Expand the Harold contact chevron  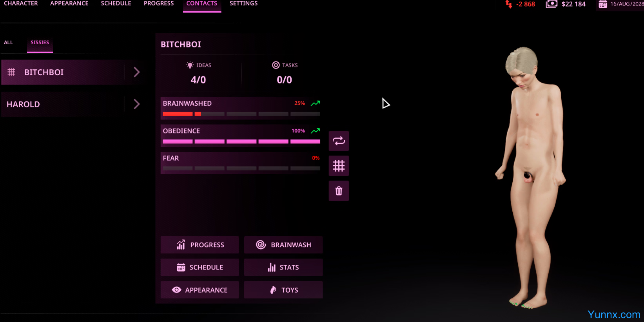(x=136, y=104)
